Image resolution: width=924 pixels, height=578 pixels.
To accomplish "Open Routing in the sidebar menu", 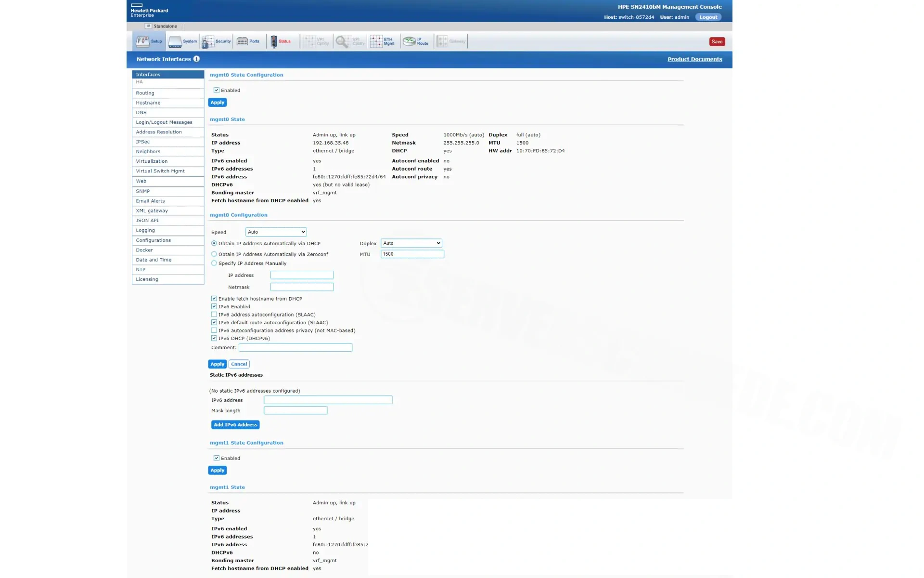I will pyautogui.click(x=145, y=93).
